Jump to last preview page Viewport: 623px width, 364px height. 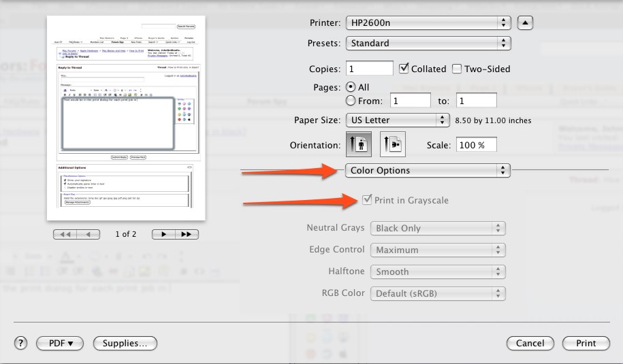tap(187, 234)
